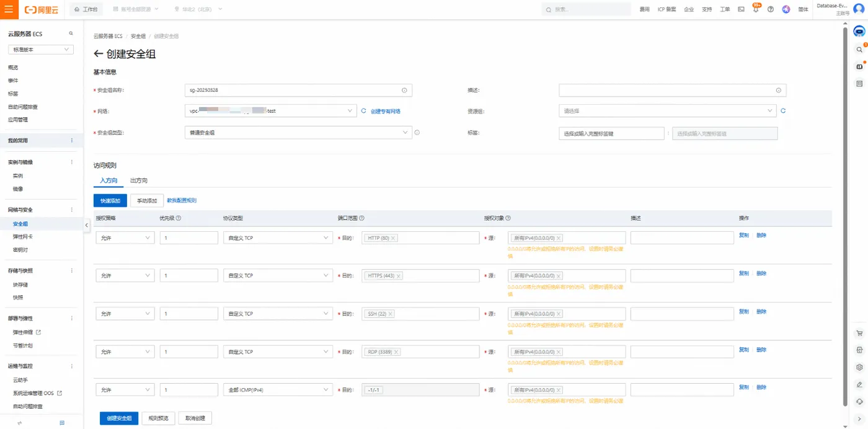Click the purple AI assistant star icon
The image size is (868, 429).
pos(786,9)
